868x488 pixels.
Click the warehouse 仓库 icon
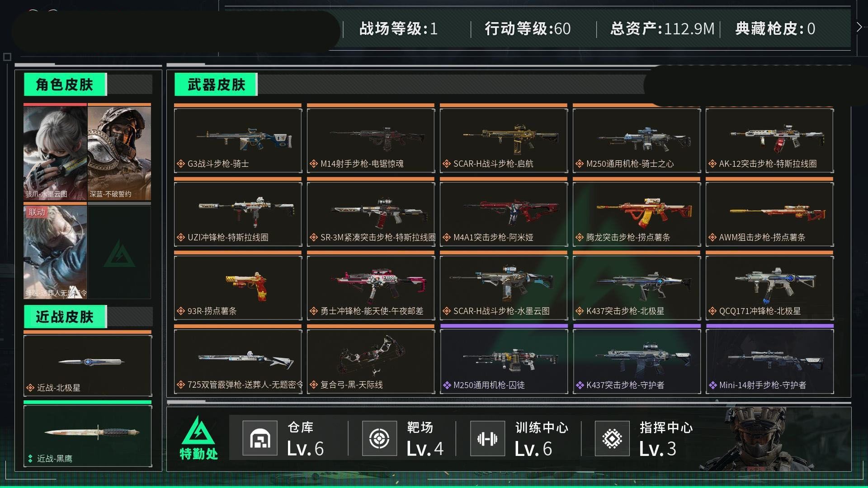tap(260, 438)
